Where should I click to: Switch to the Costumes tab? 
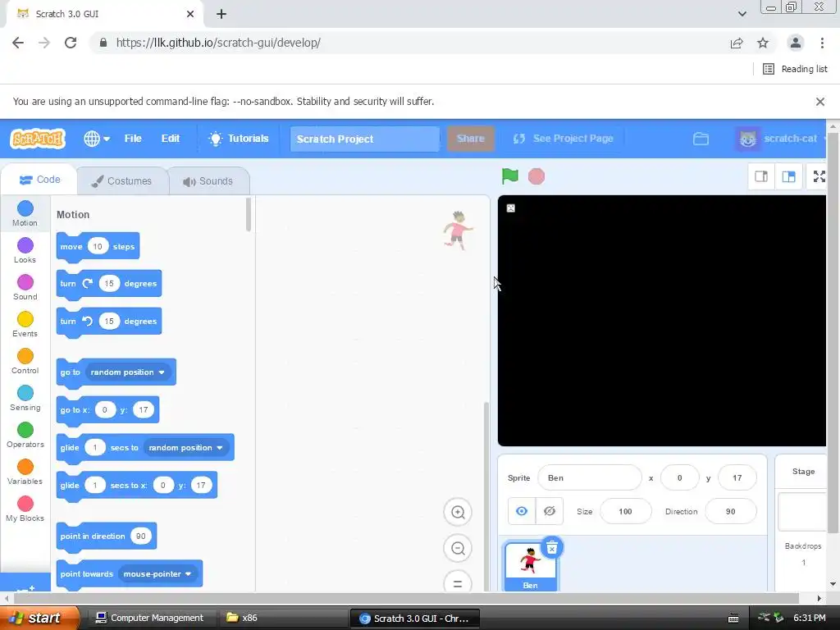[121, 181]
